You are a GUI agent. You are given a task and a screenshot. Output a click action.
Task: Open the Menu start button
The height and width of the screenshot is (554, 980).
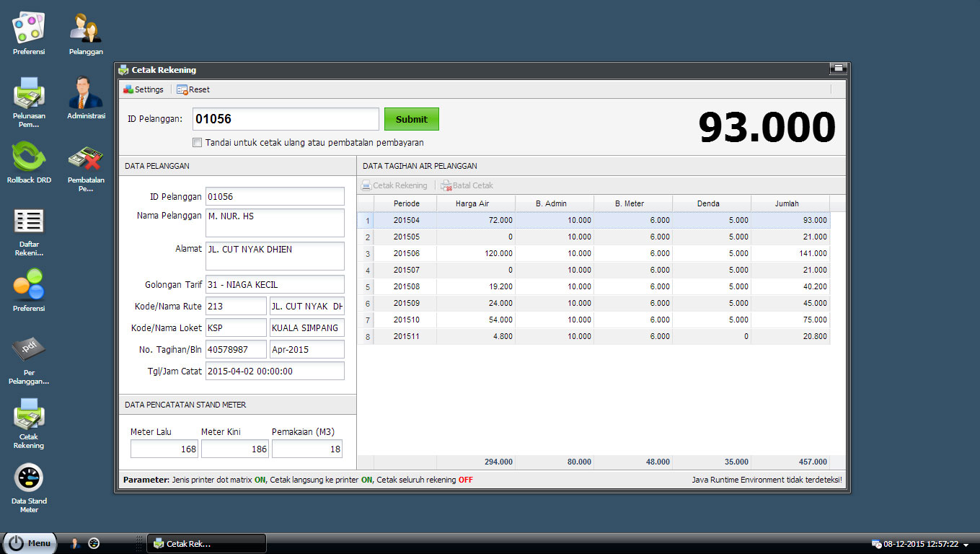click(x=31, y=543)
